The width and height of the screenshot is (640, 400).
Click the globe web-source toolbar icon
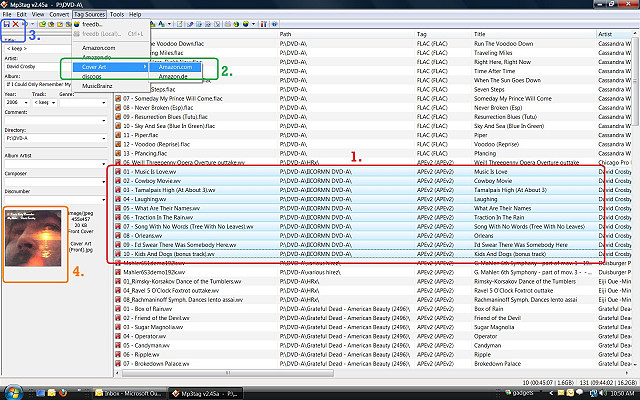click(x=236, y=24)
